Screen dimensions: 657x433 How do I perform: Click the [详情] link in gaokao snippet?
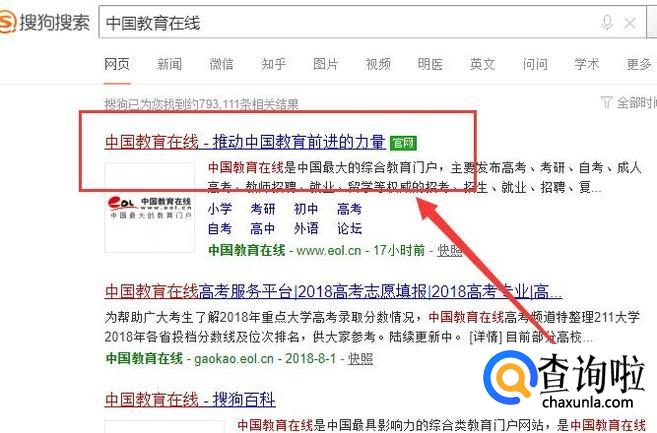tap(485, 337)
